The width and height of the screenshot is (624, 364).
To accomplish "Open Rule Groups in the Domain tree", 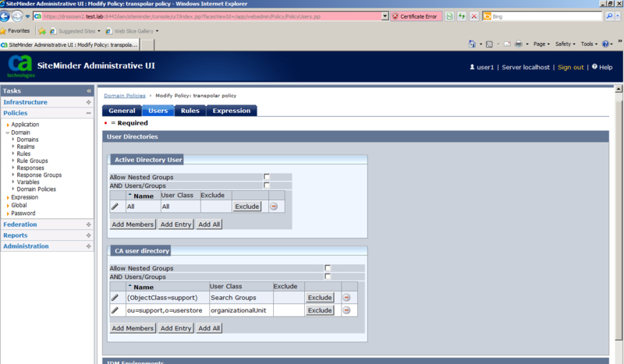I will pyautogui.click(x=32, y=161).
